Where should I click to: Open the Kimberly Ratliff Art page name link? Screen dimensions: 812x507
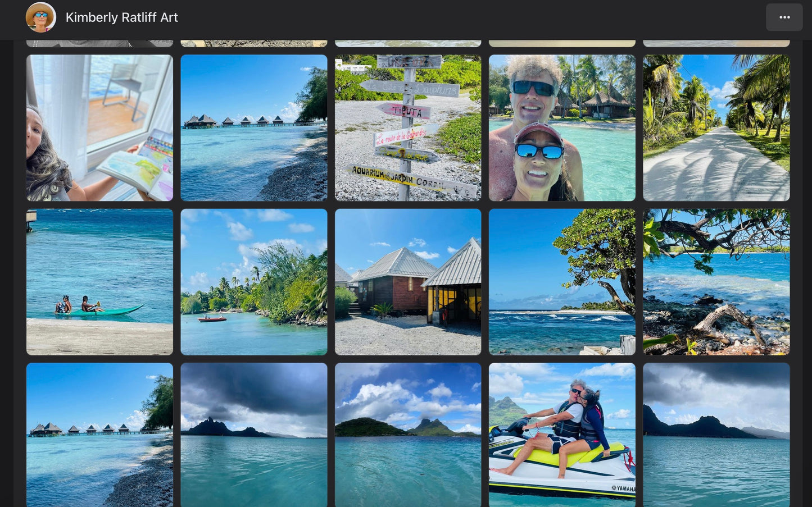(x=121, y=17)
